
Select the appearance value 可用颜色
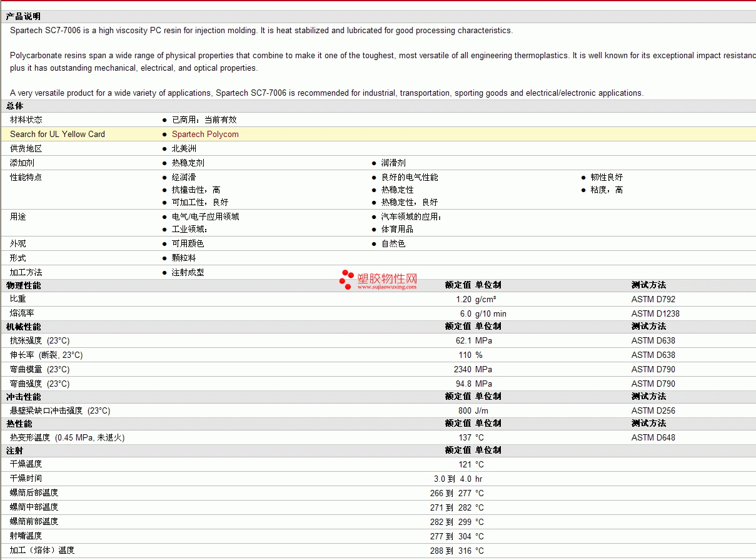188,243
